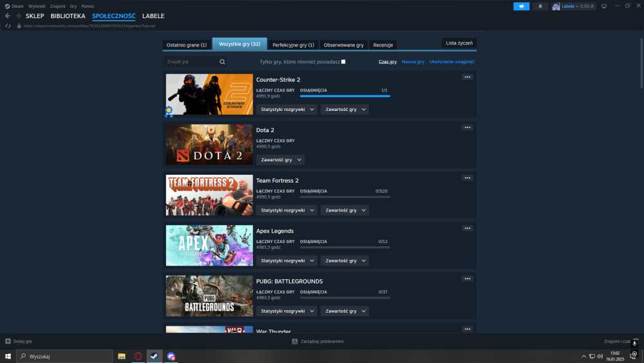Expand Zawartość gry for Dota 2
The height and width of the screenshot is (363, 644).
(280, 160)
